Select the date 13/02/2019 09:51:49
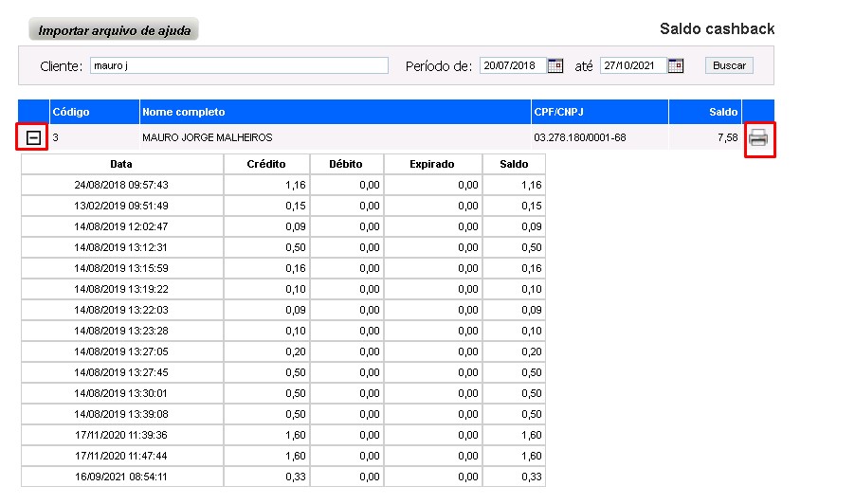The image size is (855, 504). tap(121, 206)
